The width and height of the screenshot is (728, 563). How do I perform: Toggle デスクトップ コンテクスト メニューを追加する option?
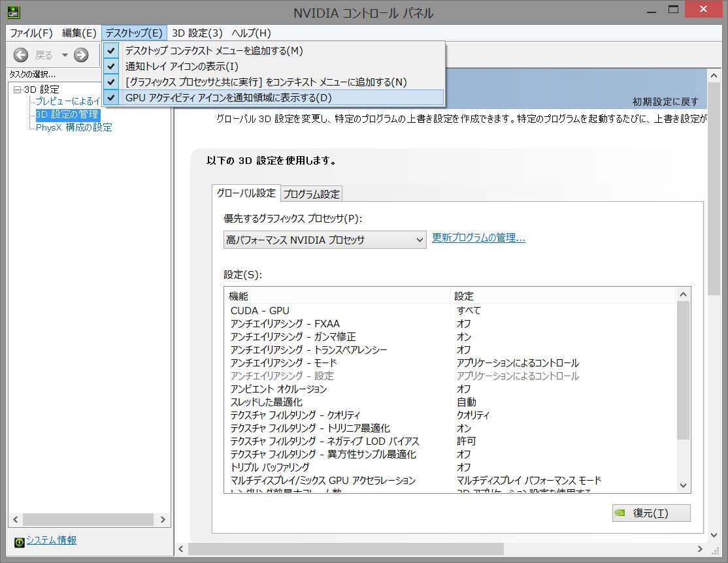point(273,50)
